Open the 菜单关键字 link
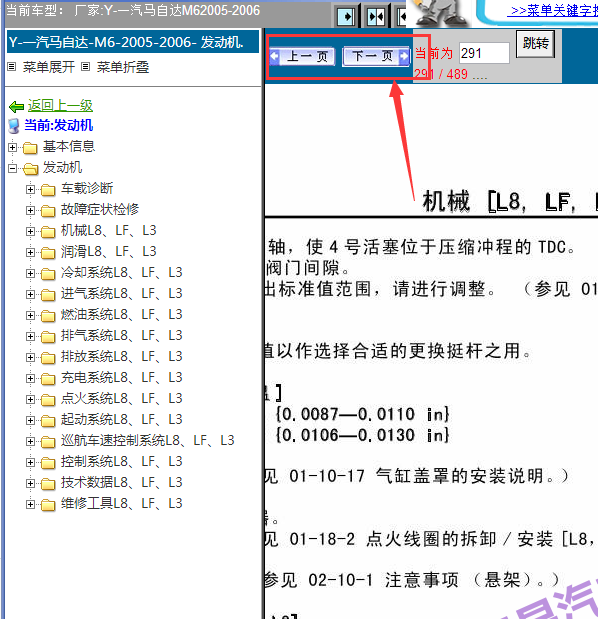The height and width of the screenshot is (619, 598). (x=552, y=11)
